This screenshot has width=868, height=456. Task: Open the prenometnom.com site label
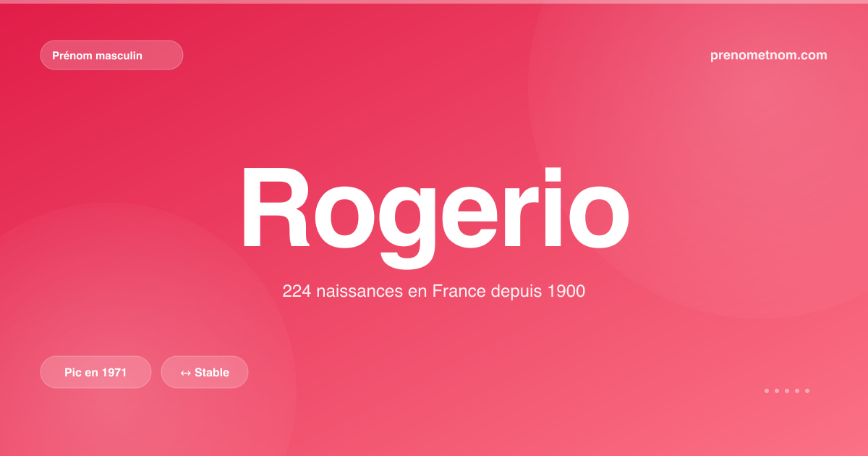(x=769, y=55)
